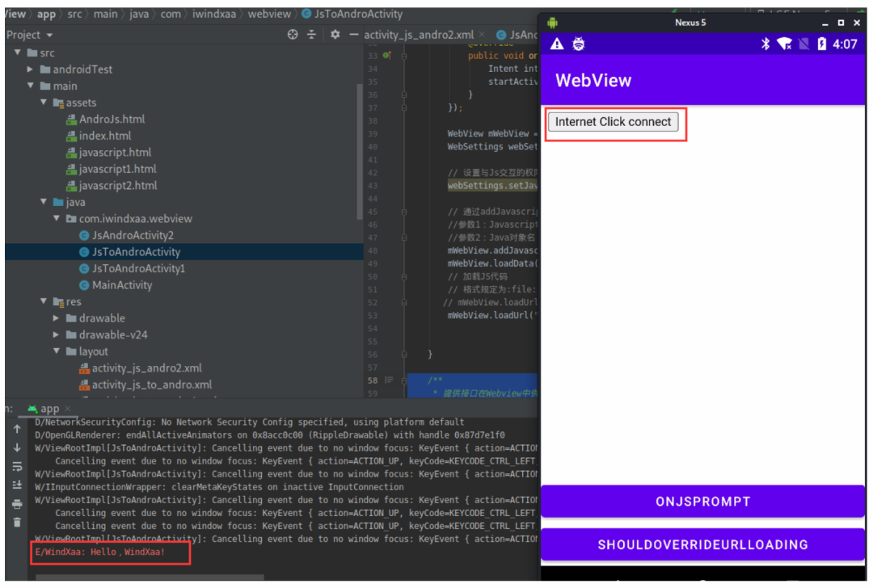Click the print icon in Run console
The image size is (873, 588).
tap(17, 504)
